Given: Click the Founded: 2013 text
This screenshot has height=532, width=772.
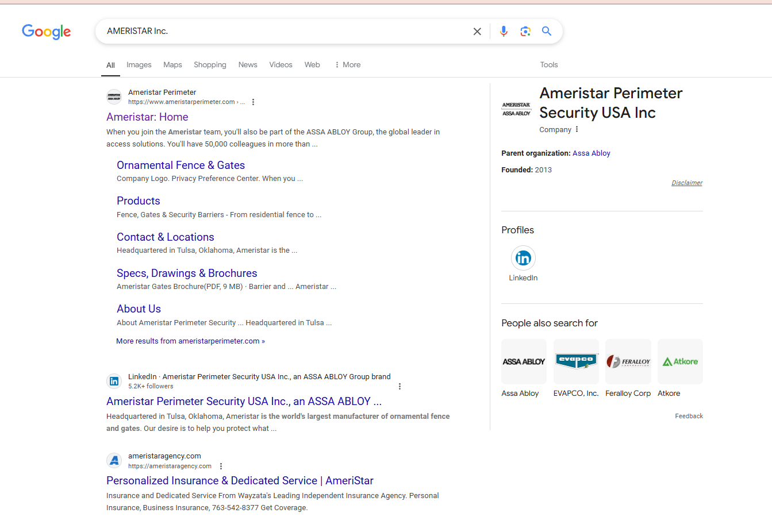Looking at the screenshot, I should point(527,170).
